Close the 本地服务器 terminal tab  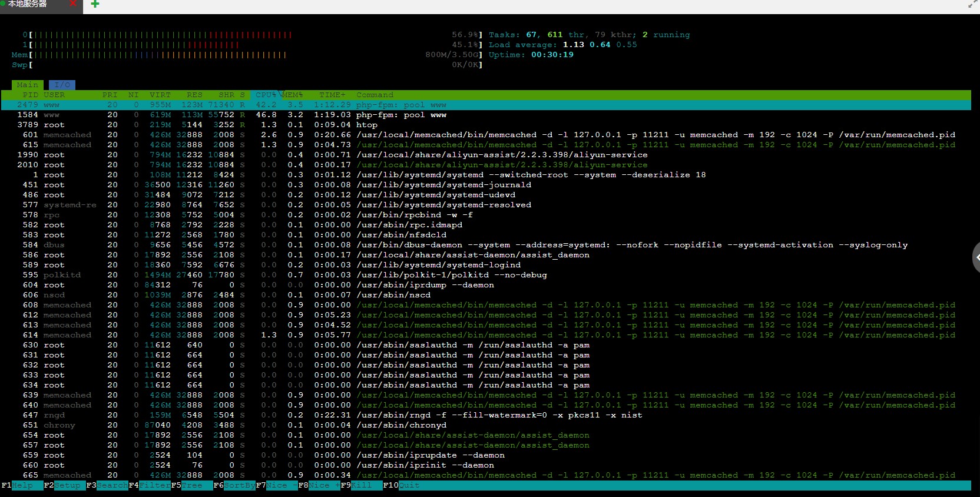click(73, 4)
